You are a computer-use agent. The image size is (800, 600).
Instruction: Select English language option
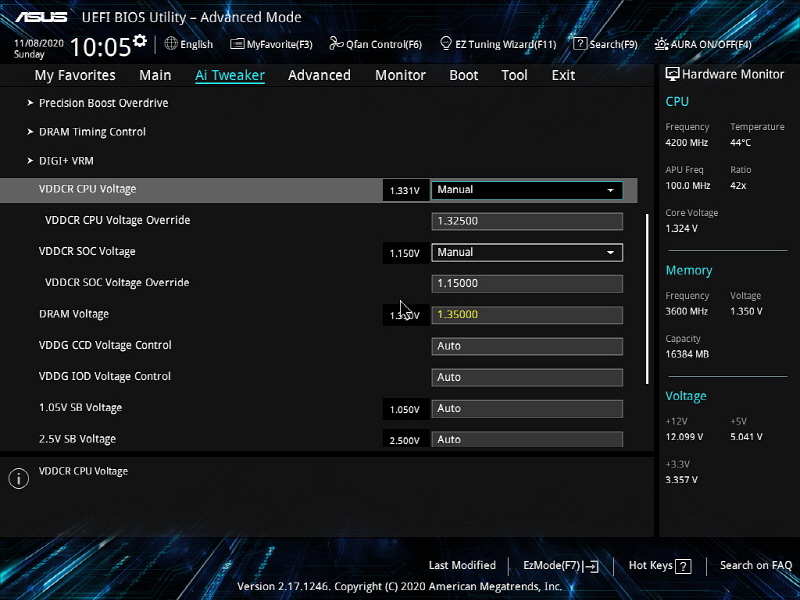(x=196, y=44)
